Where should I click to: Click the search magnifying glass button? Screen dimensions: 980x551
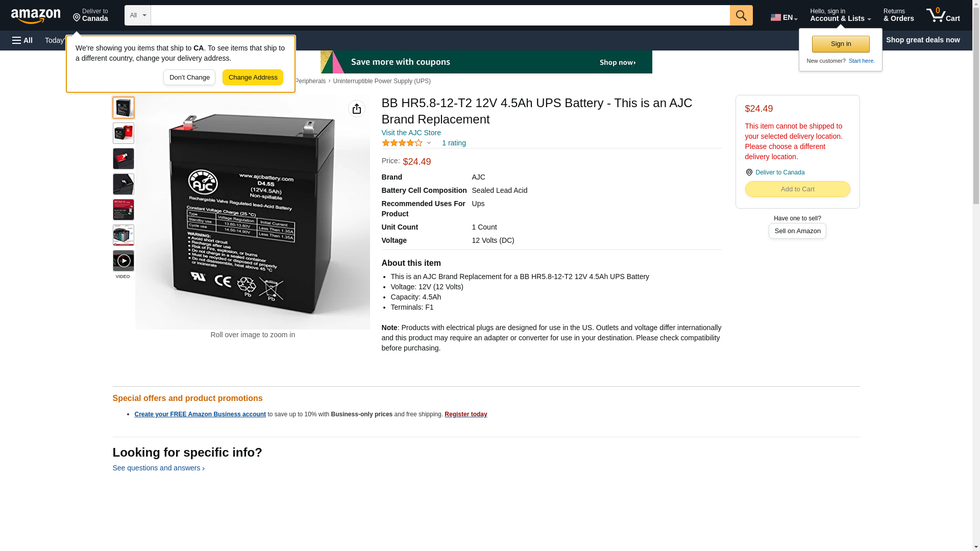741,15
